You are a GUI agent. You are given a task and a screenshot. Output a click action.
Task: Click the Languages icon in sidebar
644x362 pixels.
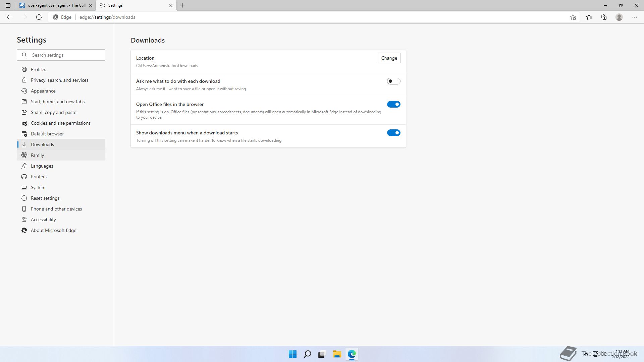24,166
